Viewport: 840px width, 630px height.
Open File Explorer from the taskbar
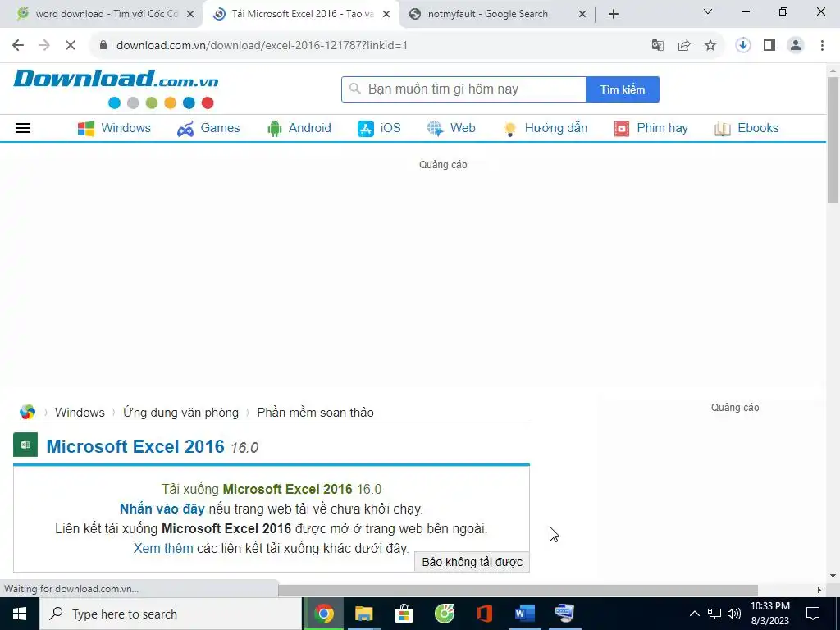[x=363, y=614]
